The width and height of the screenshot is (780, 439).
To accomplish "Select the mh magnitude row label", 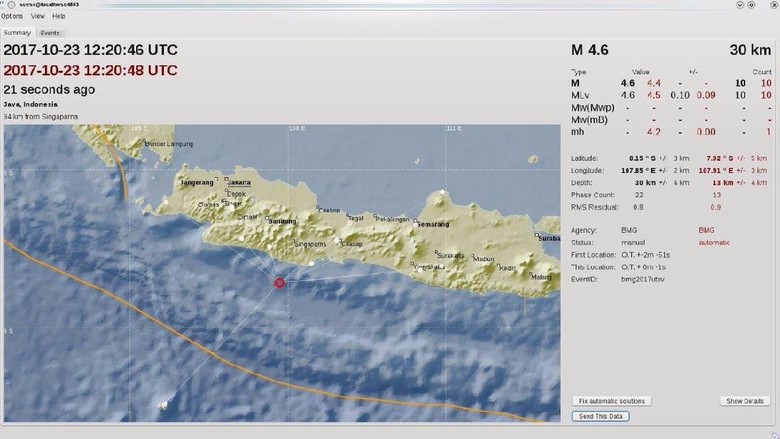I will pyautogui.click(x=578, y=132).
